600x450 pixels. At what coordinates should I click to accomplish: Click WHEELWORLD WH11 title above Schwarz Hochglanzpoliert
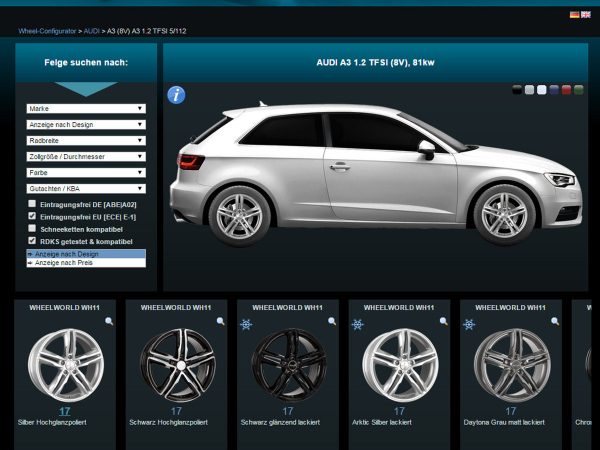(176, 308)
